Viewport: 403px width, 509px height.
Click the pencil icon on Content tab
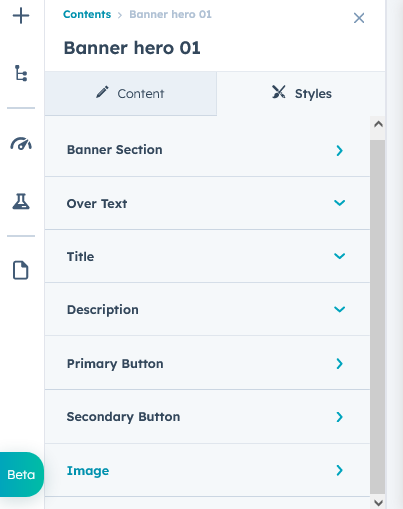102,92
